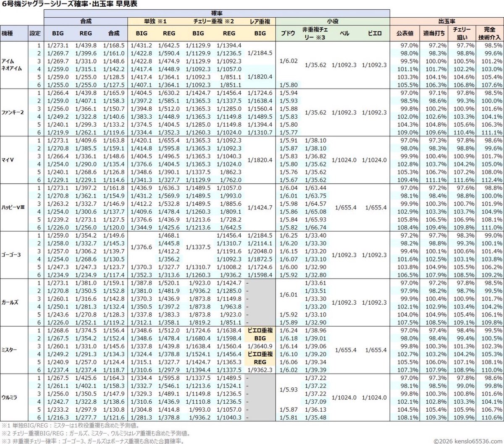
Task: Click the 1/168.5 combined value for アイム
Action: tap(114, 45)
